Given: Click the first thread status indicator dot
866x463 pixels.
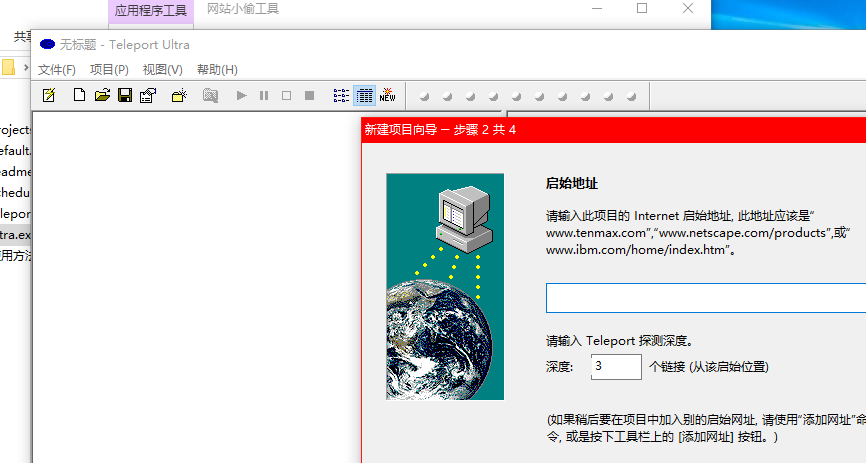Looking at the screenshot, I should [x=424, y=97].
